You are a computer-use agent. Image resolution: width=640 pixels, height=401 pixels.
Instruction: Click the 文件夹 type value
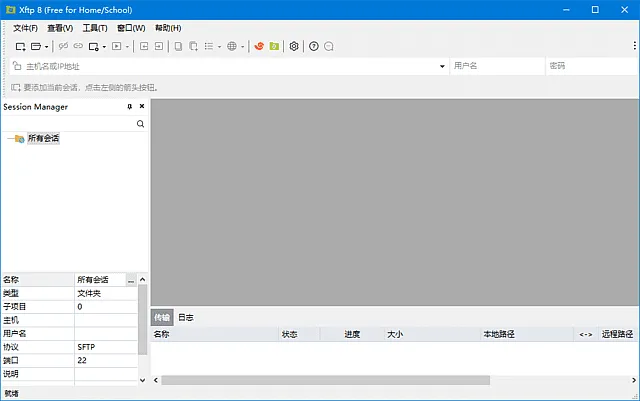(x=89, y=293)
